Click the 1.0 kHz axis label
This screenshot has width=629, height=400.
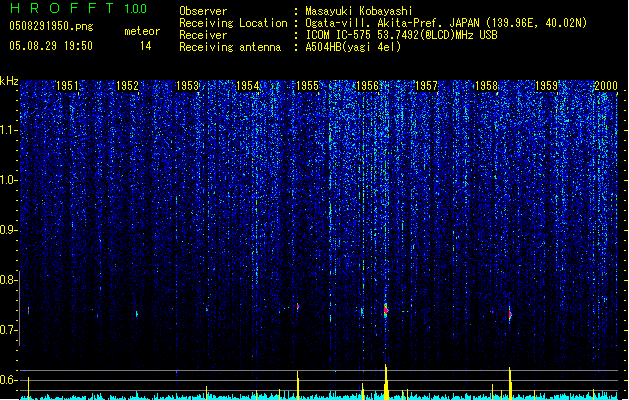(8, 180)
